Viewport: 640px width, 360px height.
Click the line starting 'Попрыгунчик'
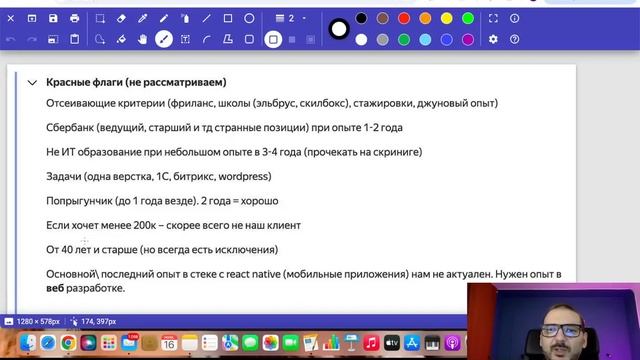[162, 201]
